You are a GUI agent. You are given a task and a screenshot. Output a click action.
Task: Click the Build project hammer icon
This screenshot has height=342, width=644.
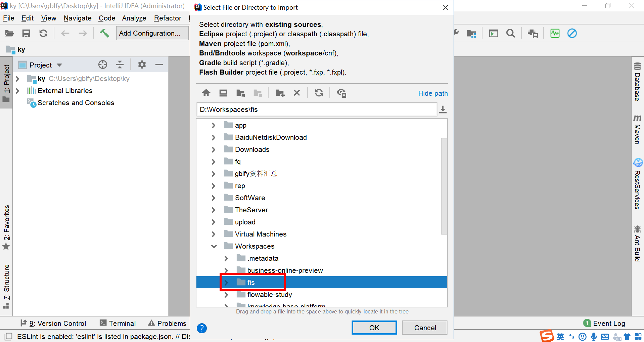pos(104,33)
